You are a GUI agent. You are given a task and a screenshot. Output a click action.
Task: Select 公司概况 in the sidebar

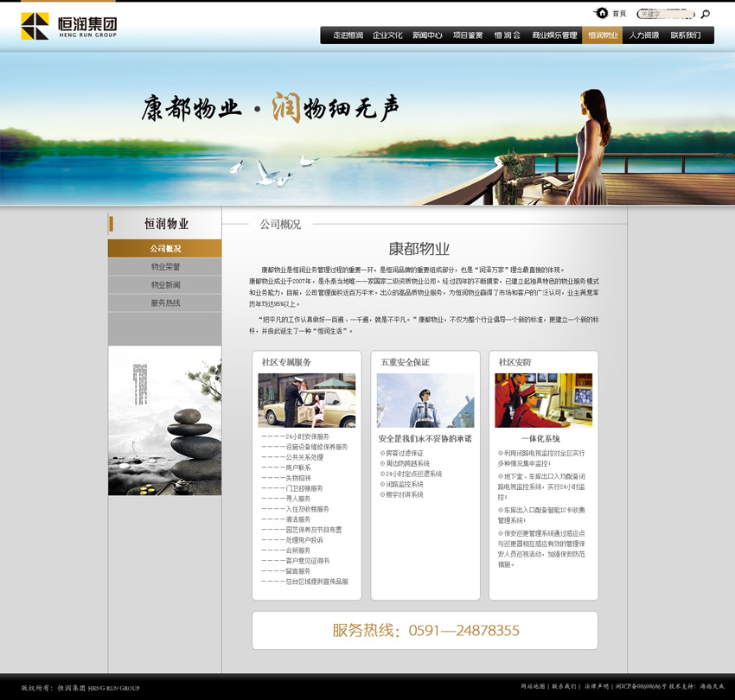(x=165, y=249)
